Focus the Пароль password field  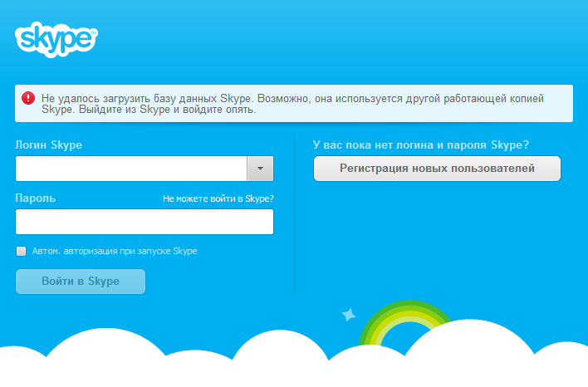pos(145,222)
